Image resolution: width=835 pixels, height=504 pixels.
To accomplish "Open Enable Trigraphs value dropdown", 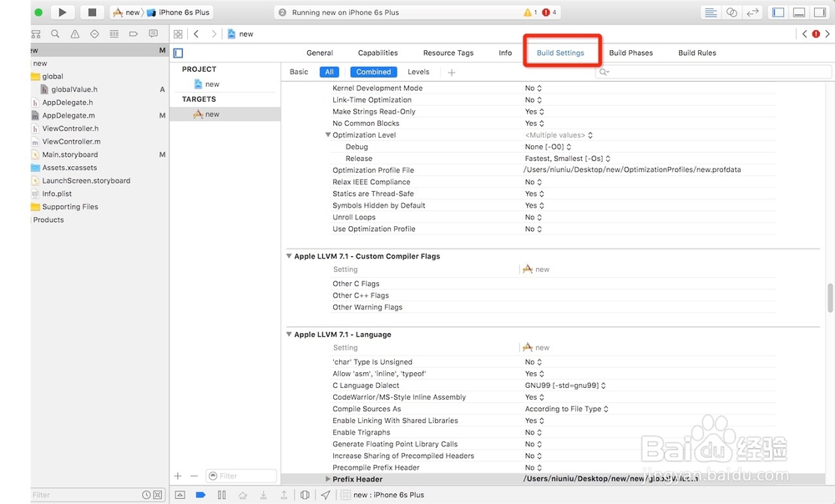I will [533, 432].
